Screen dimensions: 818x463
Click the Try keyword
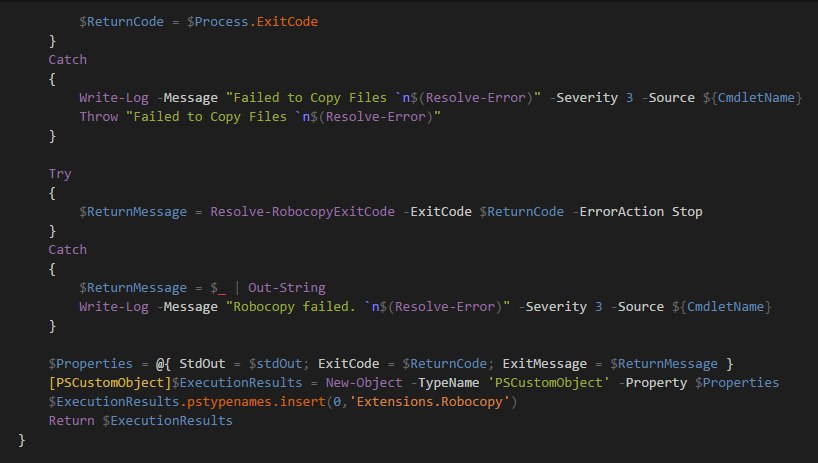pos(60,174)
